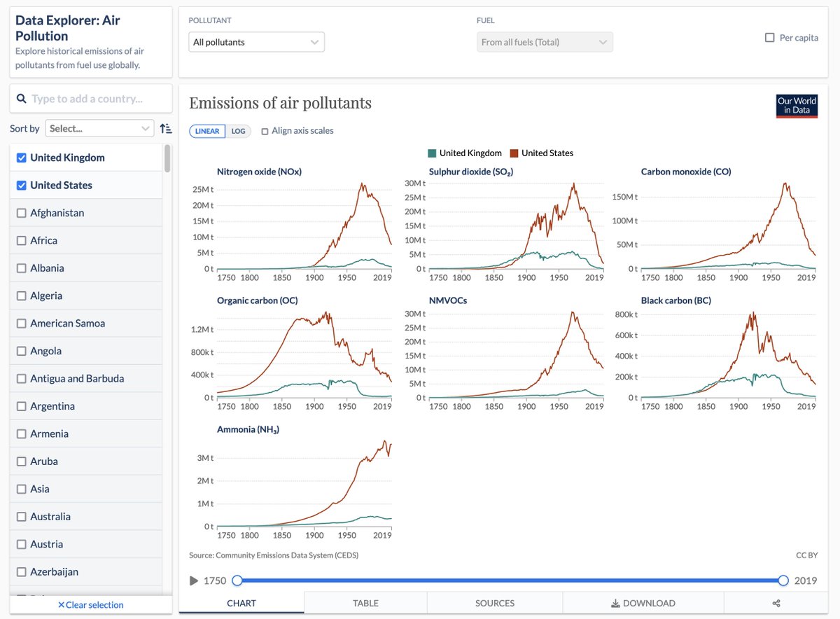Click the share icon next to Download
The image size is (840, 619).
coord(776,602)
